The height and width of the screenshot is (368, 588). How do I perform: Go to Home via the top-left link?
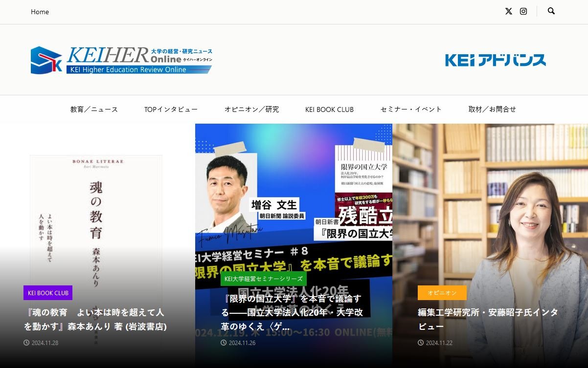(x=40, y=11)
